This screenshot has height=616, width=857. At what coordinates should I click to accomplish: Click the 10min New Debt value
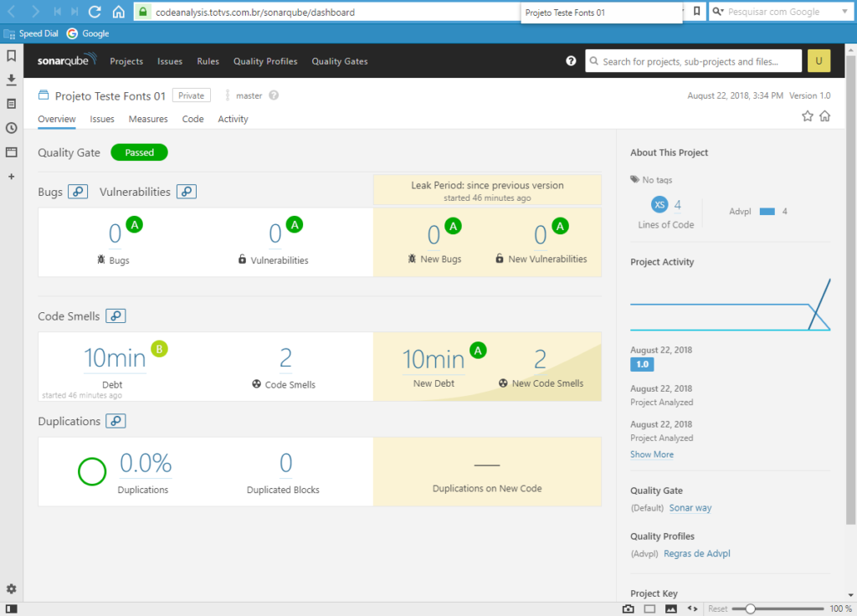click(434, 359)
